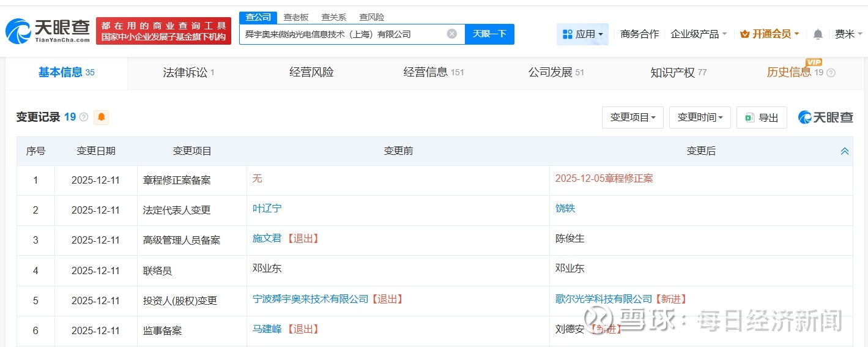Open the 变更时间 filter dropdown

(700, 117)
